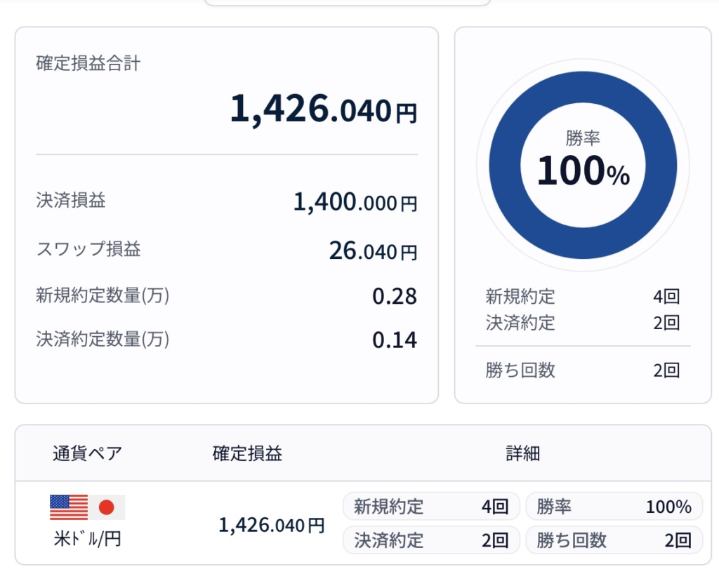The height and width of the screenshot is (588, 719).
Task: Click 勝ち回数 2回 under the win rate chart
Action: 583,370
